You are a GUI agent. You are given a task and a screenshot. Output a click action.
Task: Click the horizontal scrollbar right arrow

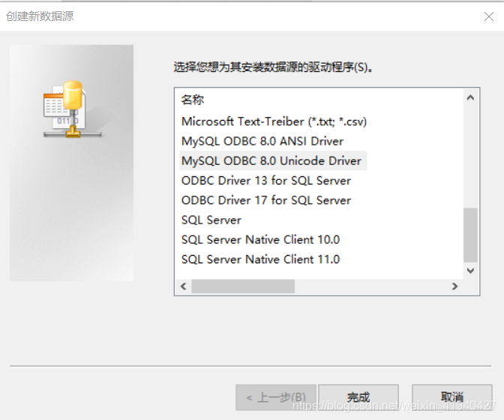coord(454,286)
